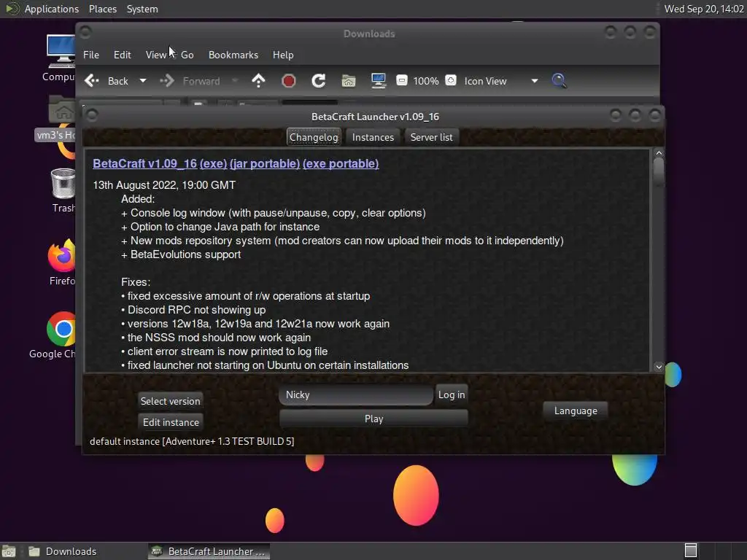This screenshot has width=747, height=560.
Task: Open the Firefox desktop icon
Action: (61, 262)
